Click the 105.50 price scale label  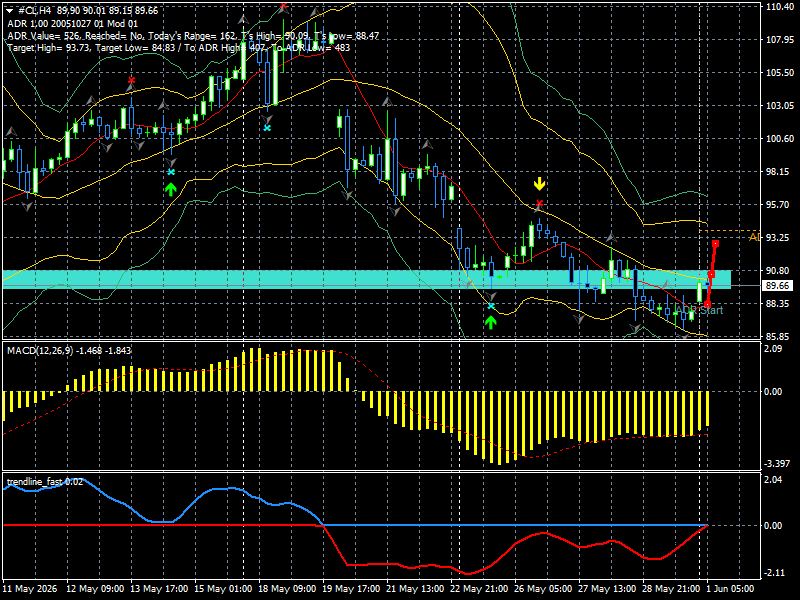780,73
